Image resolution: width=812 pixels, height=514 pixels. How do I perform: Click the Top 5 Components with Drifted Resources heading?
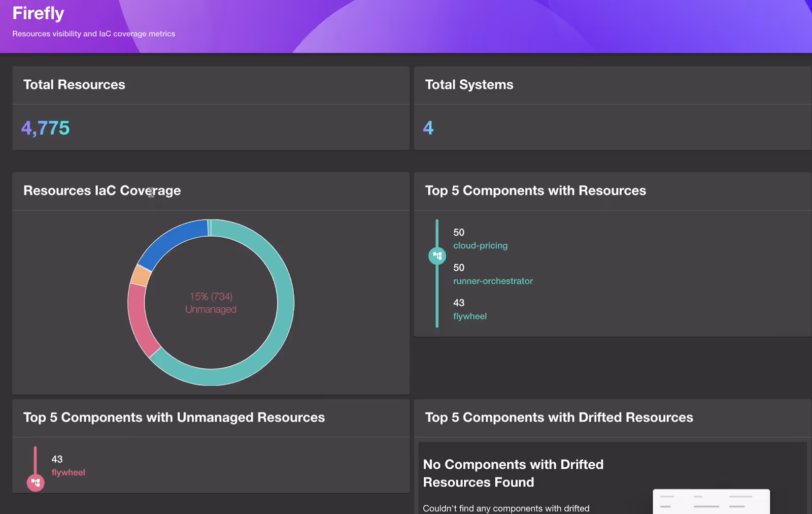click(x=559, y=417)
